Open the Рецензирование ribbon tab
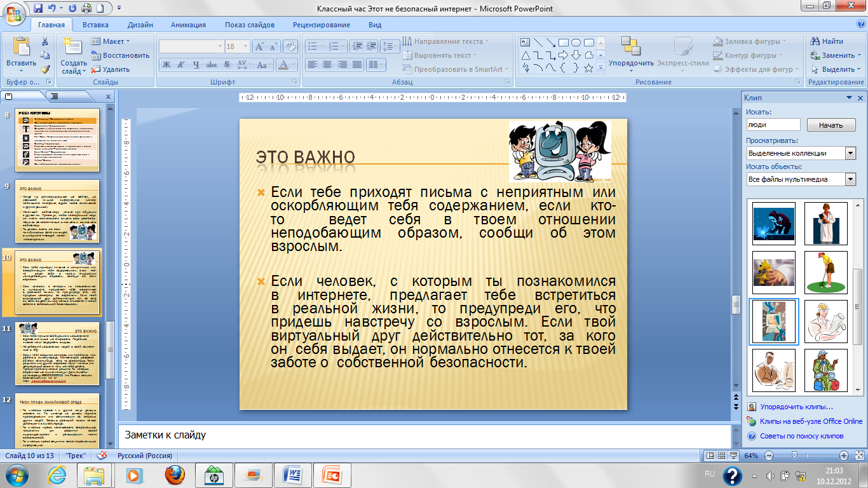The height and width of the screenshot is (488, 868). (x=322, y=25)
